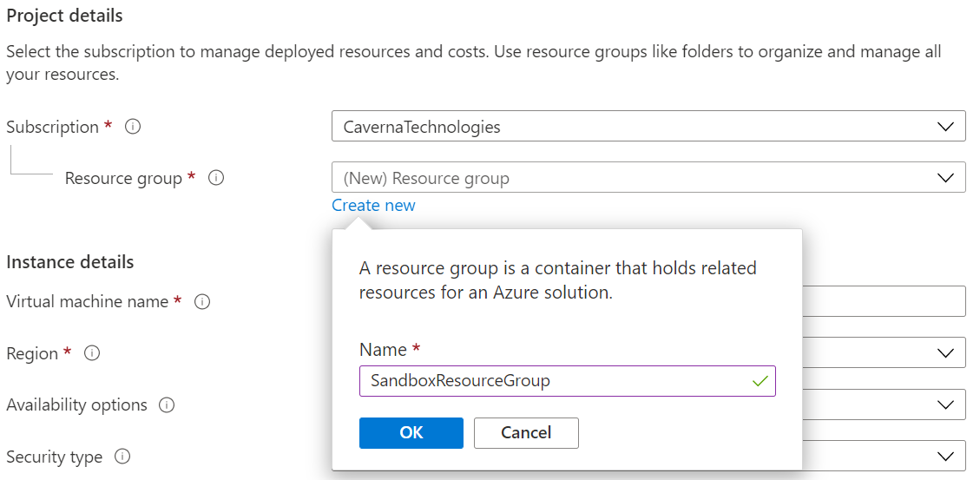Expand the Security type dropdown arrow
Viewport: 980px width, 480px height.
pos(945,457)
